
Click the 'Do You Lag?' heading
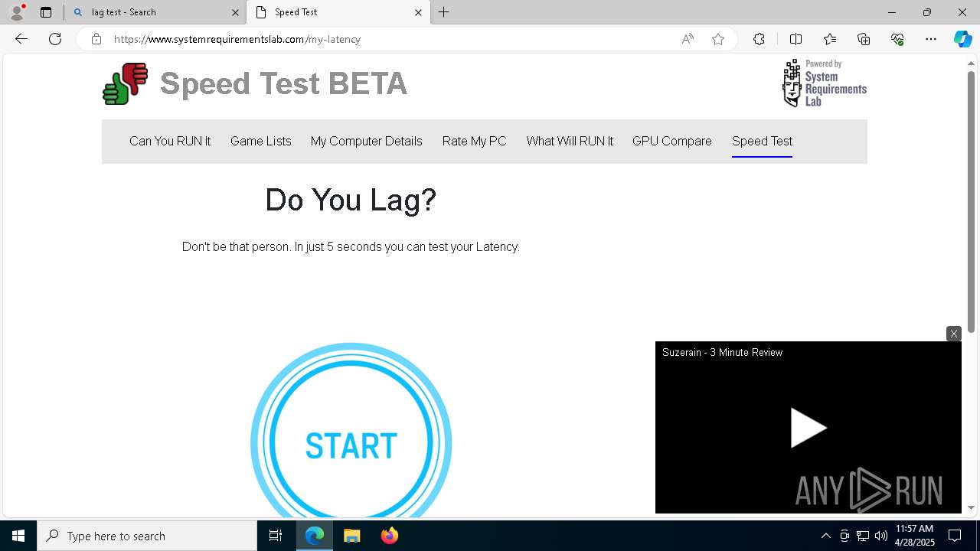click(351, 200)
